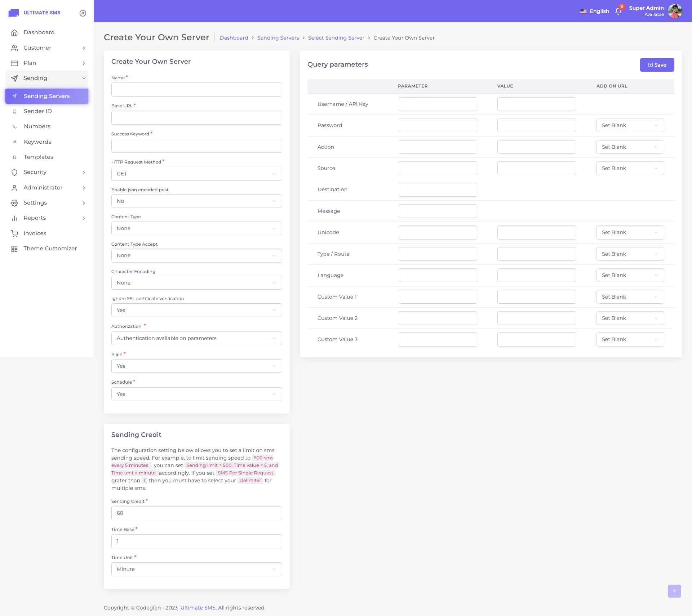This screenshot has height=616, width=692.
Task: Open the Authorization dropdown
Action: (x=196, y=338)
